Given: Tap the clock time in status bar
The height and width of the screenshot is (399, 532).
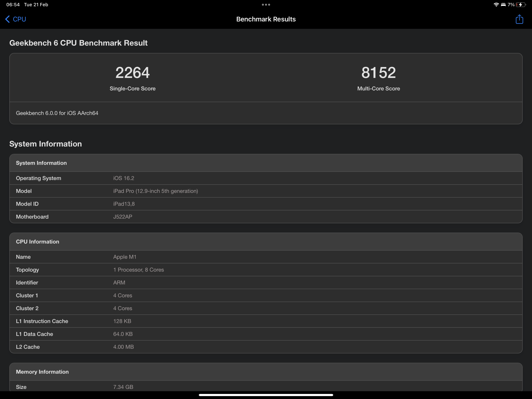Looking at the screenshot, I should pyautogui.click(x=13, y=5).
